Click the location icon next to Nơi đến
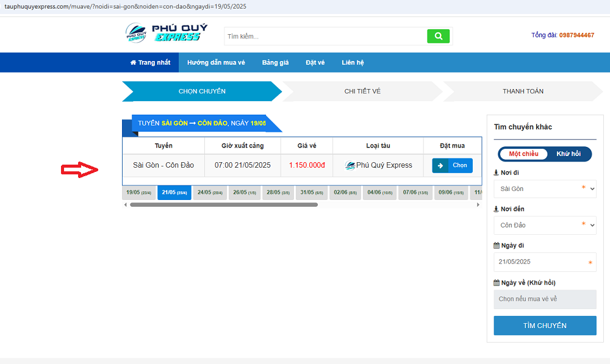610x364 pixels. 496,209
